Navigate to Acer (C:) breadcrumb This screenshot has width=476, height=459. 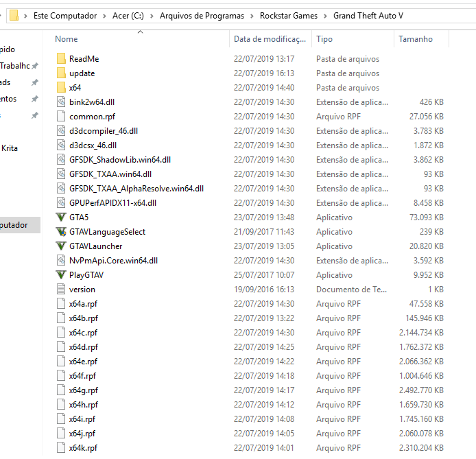click(128, 16)
